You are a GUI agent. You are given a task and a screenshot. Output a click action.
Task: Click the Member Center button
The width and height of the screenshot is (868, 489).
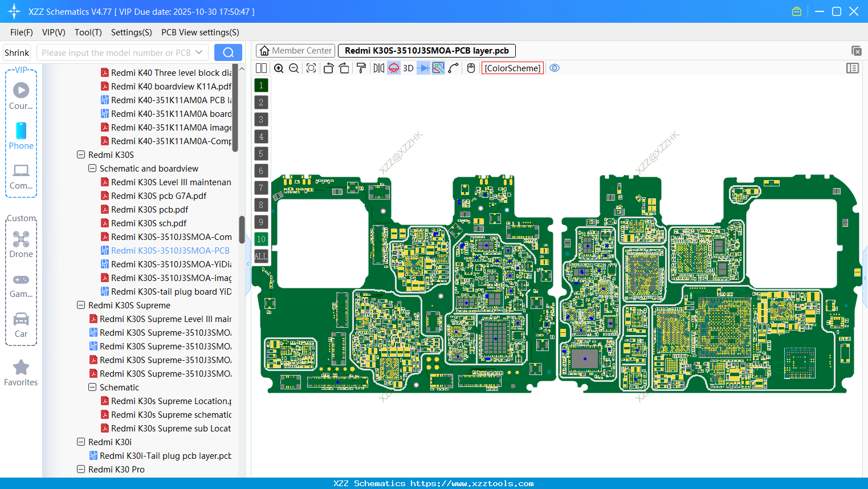(x=295, y=50)
